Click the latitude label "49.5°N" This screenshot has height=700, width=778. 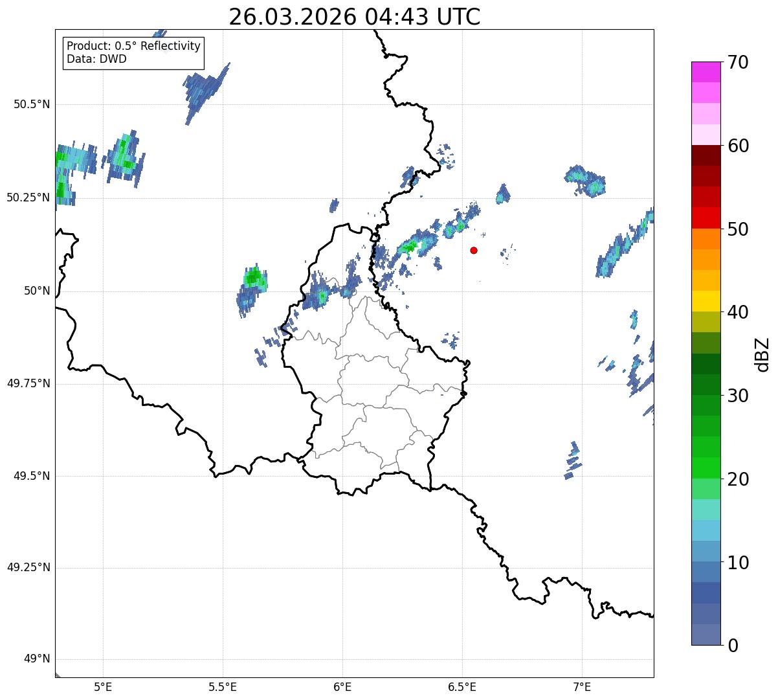(32, 476)
